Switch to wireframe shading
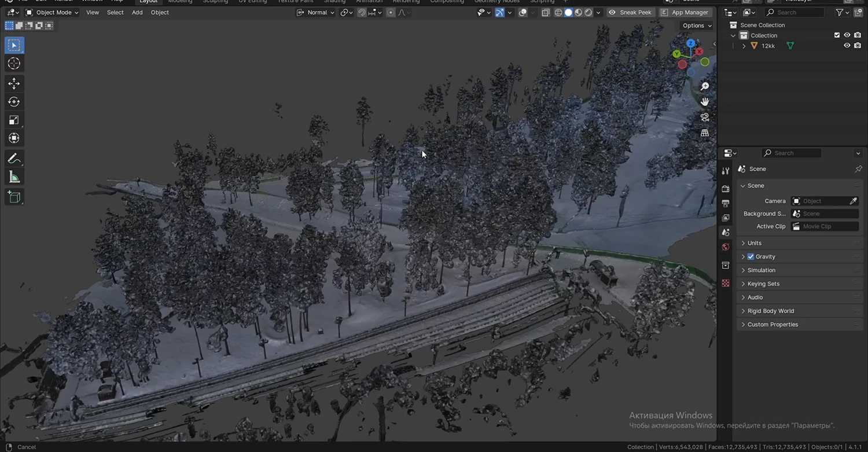This screenshot has height=452, width=868. (558, 12)
